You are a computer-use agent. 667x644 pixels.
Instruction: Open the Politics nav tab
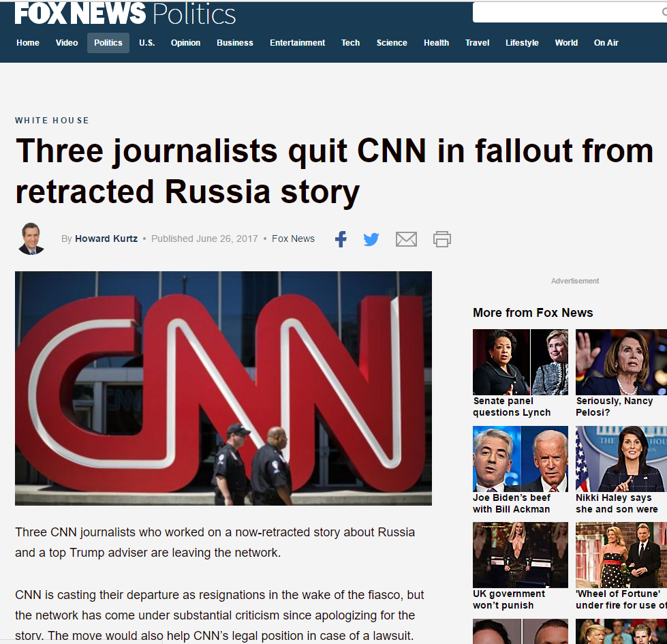pos(108,43)
